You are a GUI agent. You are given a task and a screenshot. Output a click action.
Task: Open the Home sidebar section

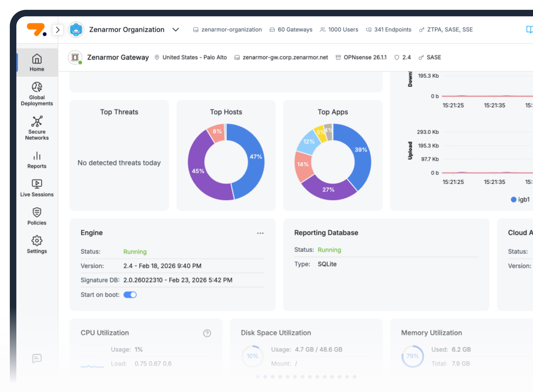37,62
